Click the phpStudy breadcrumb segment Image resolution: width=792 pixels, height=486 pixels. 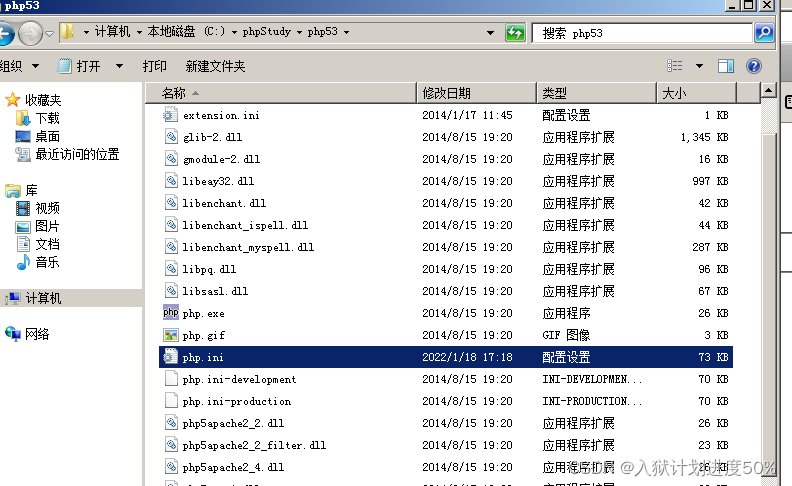[267, 32]
